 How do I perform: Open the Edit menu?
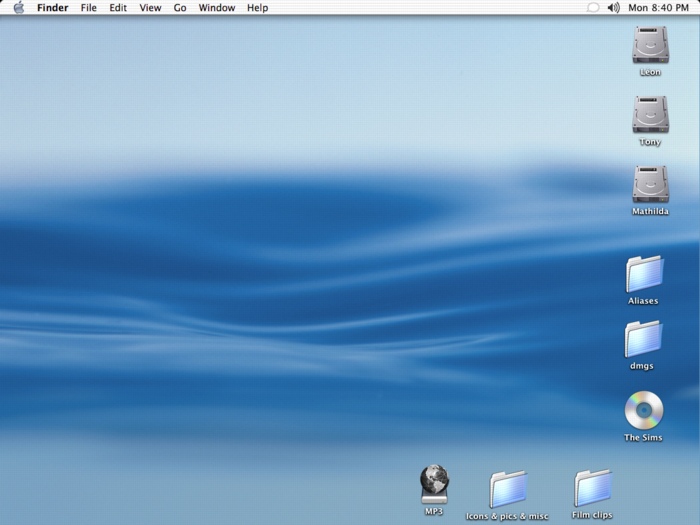tap(118, 8)
